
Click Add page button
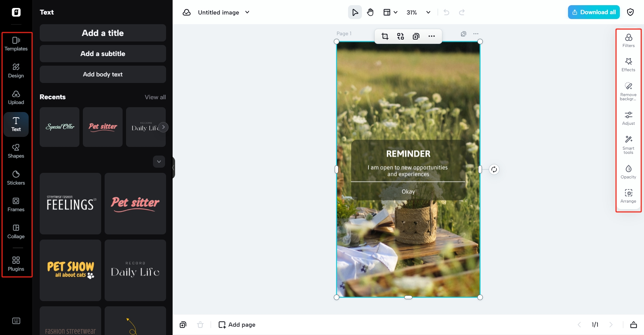pos(237,325)
